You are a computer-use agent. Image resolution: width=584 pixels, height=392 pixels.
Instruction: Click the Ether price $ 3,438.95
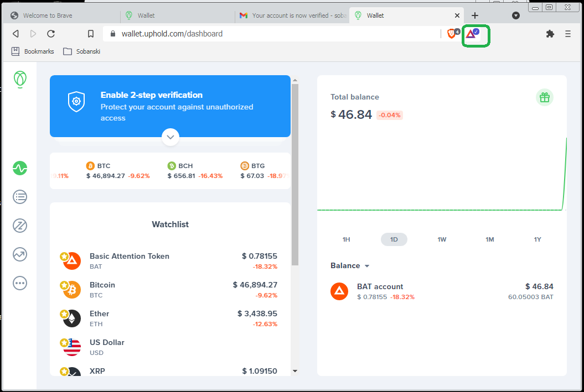coord(257,313)
